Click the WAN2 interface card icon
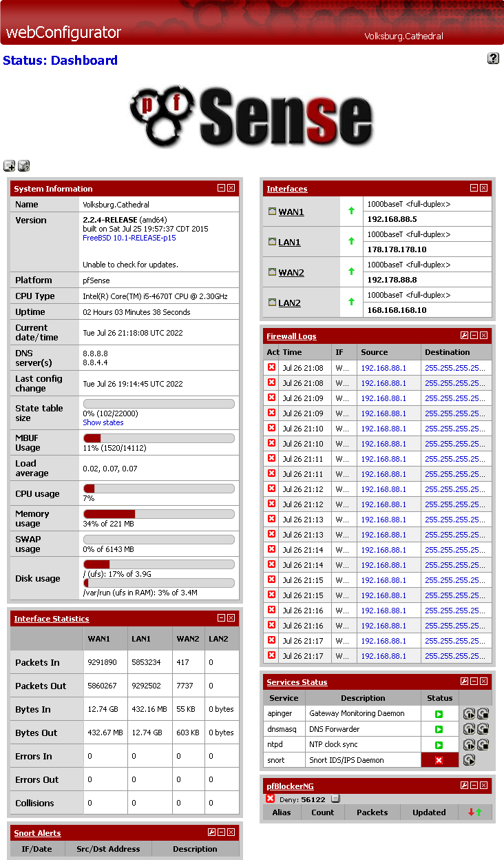 272,272
